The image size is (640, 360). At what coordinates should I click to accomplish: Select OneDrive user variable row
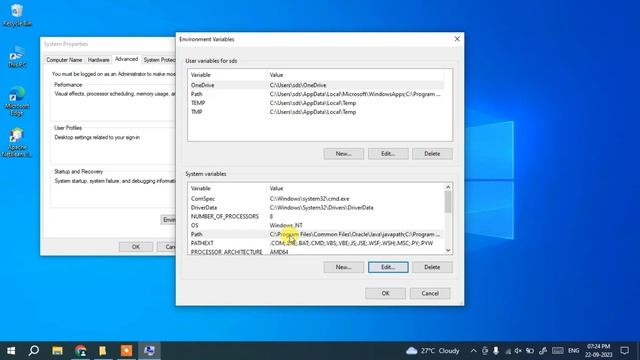click(x=316, y=85)
